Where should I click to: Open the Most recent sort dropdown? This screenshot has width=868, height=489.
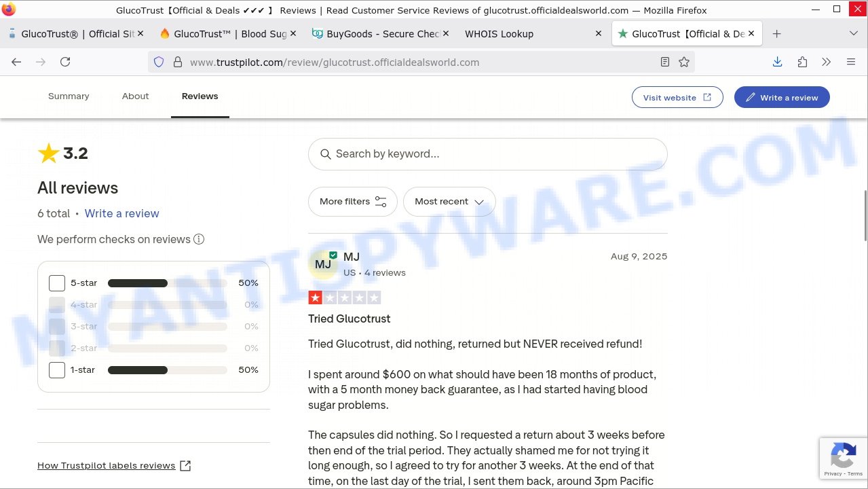point(449,202)
